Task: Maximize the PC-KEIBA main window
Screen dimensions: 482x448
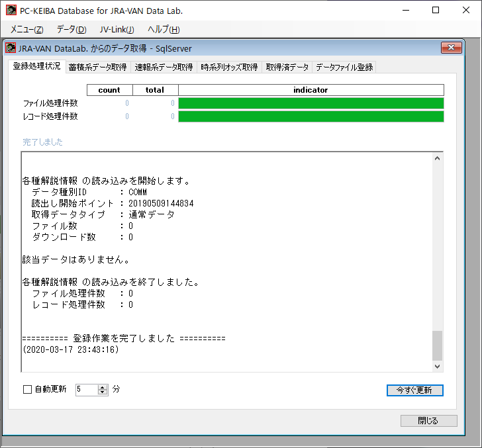Action: pyautogui.click(x=436, y=11)
